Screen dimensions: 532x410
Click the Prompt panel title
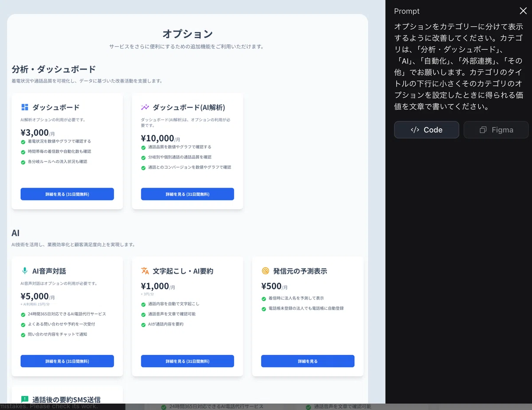pos(407,11)
